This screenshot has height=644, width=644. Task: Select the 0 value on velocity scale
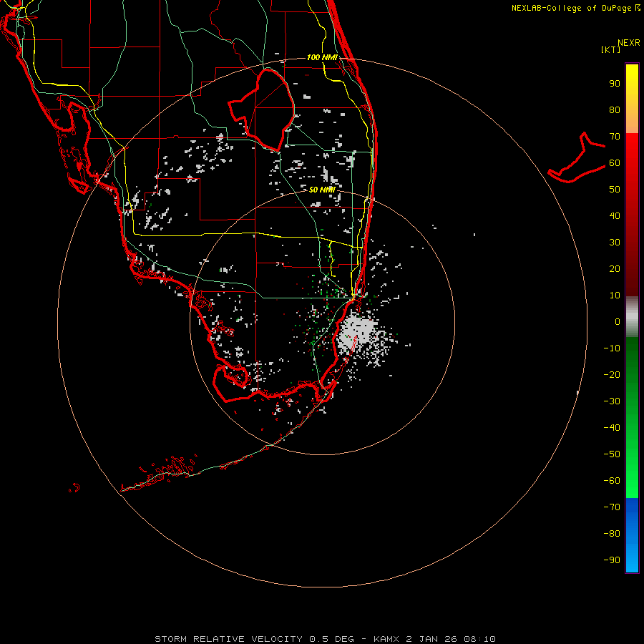point(618,322)
